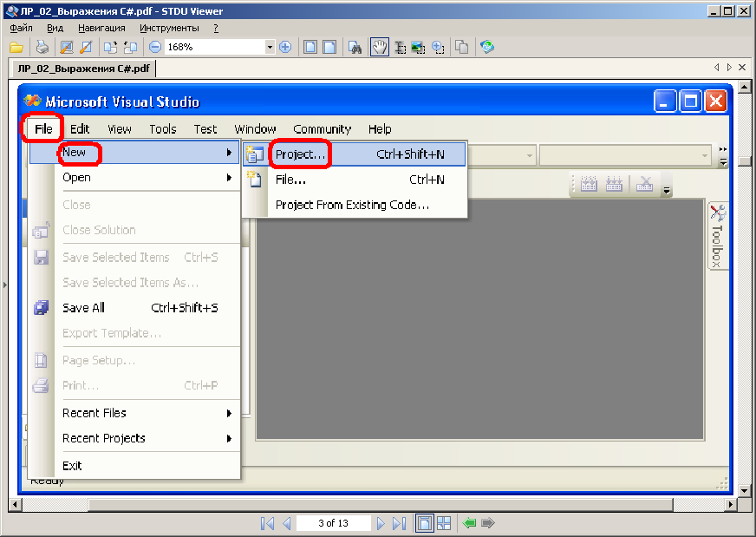Click the copy pages icon
This screenshot has height=537, width=756.
point(462,48)
